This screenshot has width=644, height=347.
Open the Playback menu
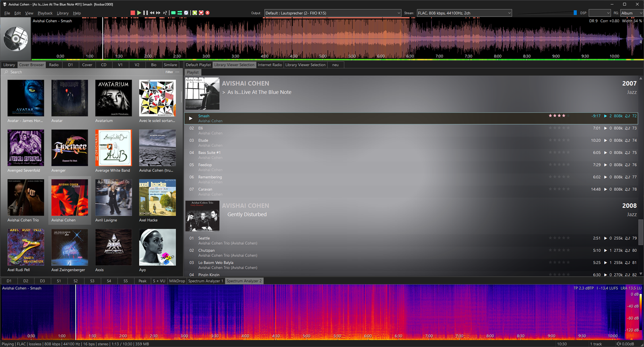[x=45, y=13]
